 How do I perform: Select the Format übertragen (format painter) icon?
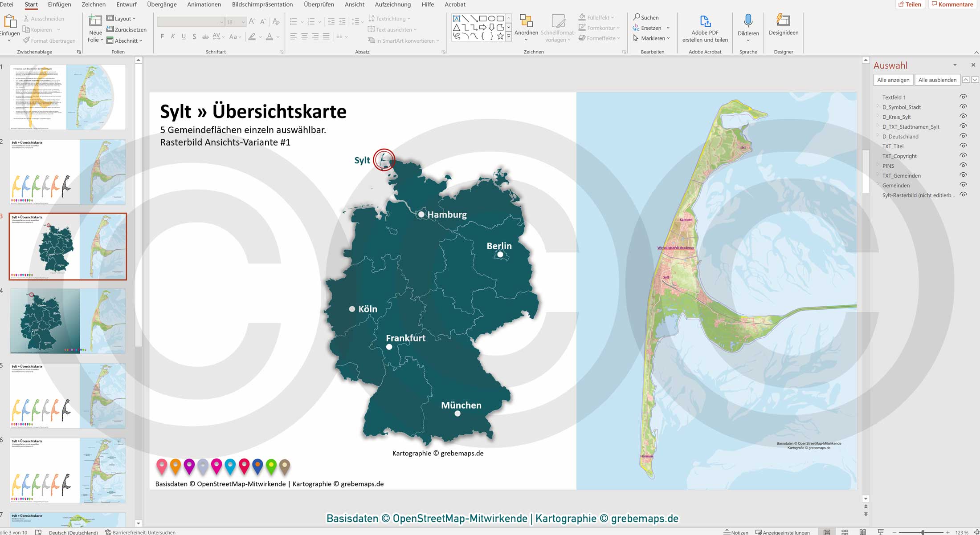27,41
